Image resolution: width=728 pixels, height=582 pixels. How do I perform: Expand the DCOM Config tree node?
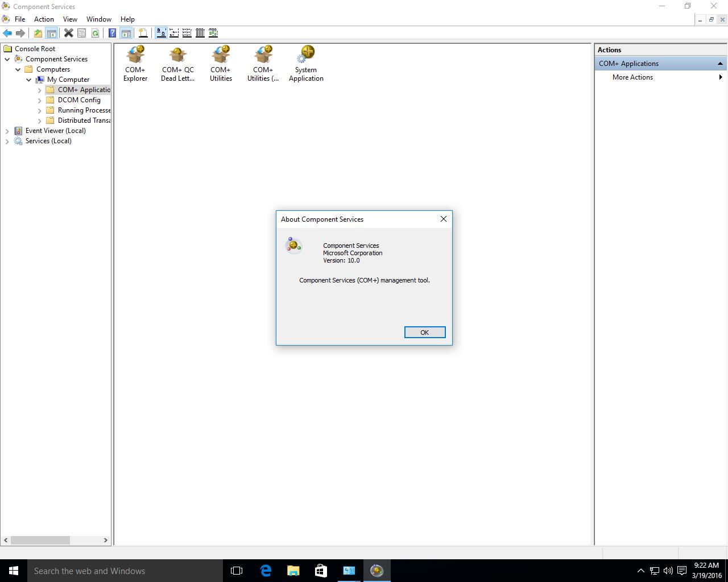pyautogui.click(x=40, y=100)
